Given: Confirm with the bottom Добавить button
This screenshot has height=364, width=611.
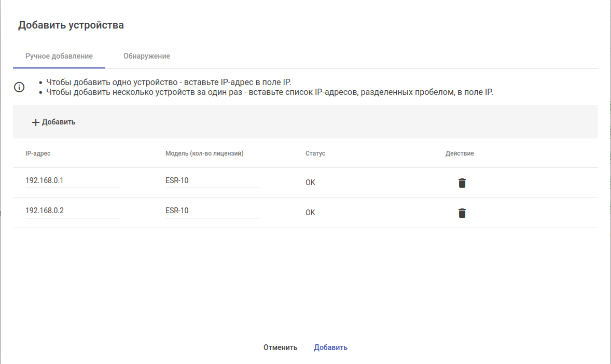Looking at the screenshot, I should point(330,347).
